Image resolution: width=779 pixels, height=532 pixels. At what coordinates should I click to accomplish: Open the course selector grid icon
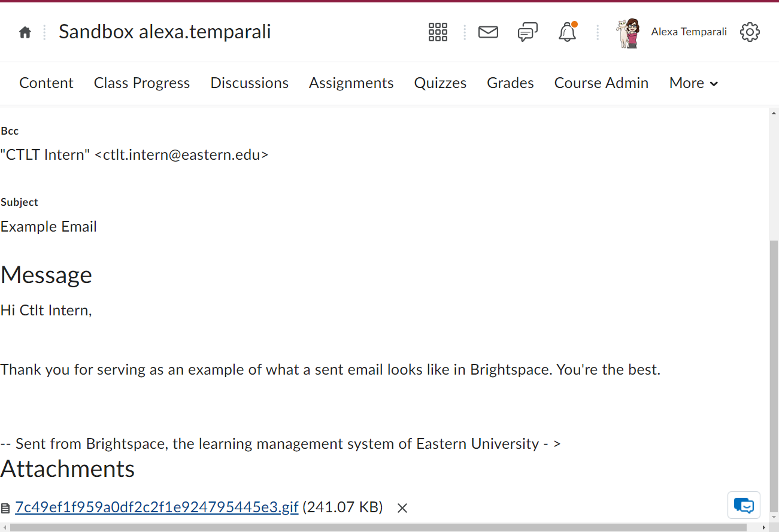pos(438,32)
